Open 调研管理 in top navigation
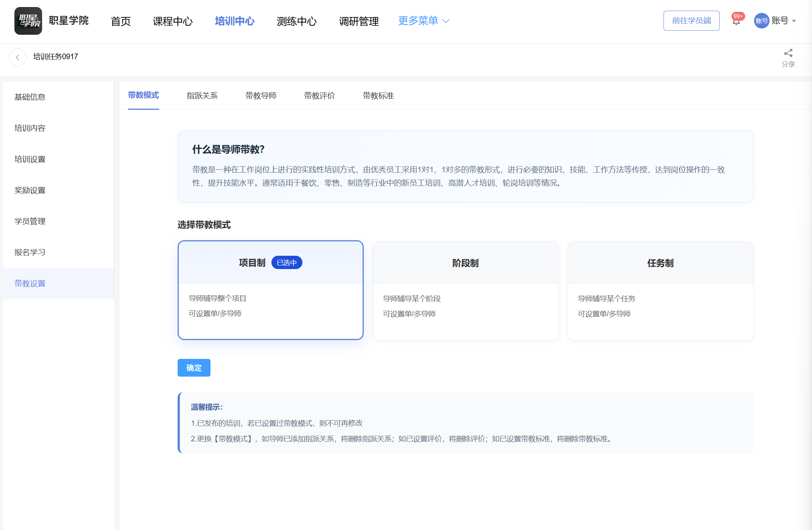Image resolution: width=812 pixels, height=530 pixels. (359, 21)
